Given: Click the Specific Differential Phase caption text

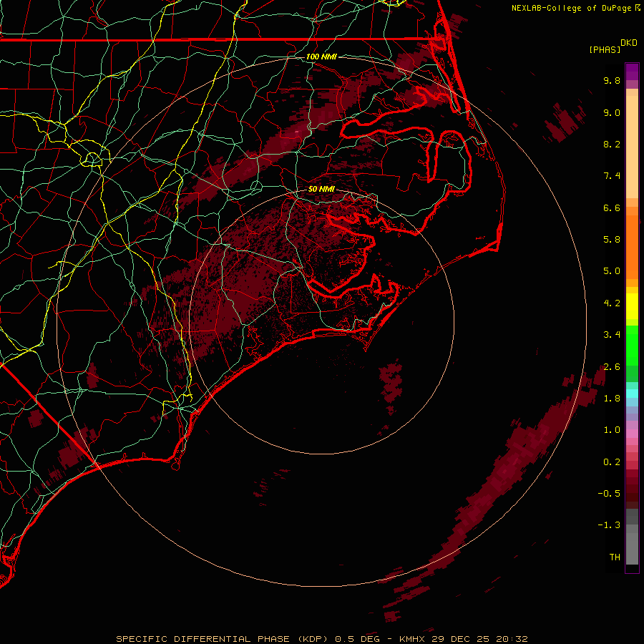Looking at the screenshot, I should click(222, 639).
